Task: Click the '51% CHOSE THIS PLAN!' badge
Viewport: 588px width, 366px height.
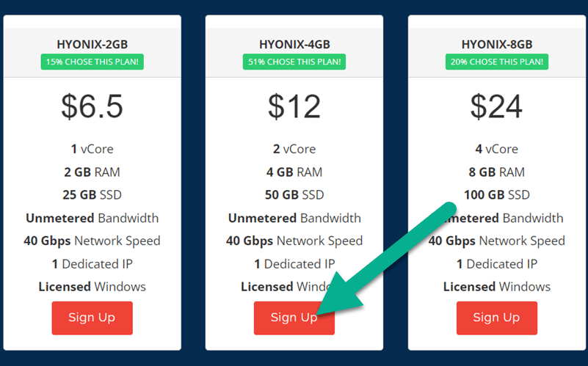Action: (294, 62)
